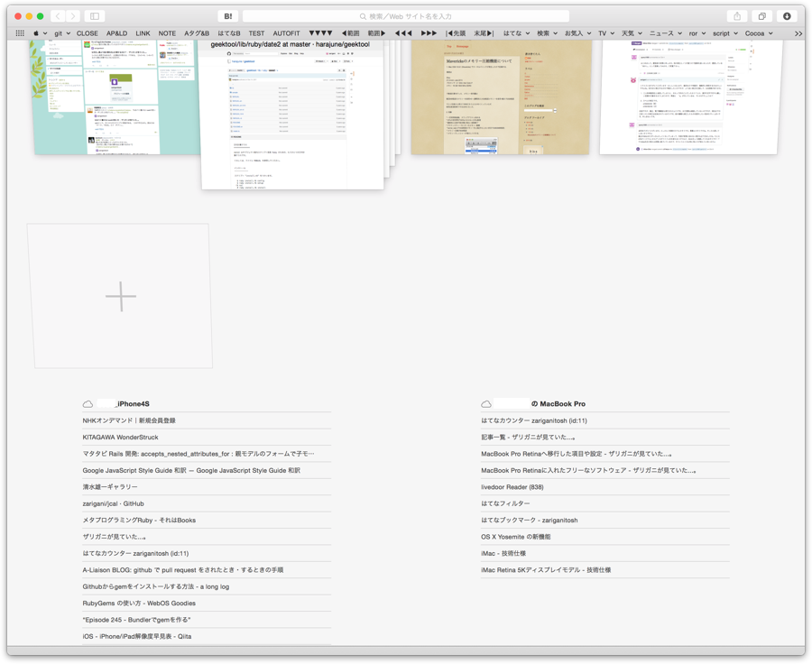Open Top Sites grid icon in favorites bar

click(x=20, y=33)
